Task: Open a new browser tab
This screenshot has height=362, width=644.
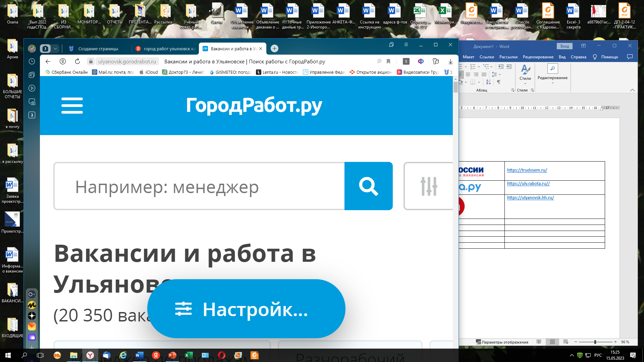Action: pos(274,49)
